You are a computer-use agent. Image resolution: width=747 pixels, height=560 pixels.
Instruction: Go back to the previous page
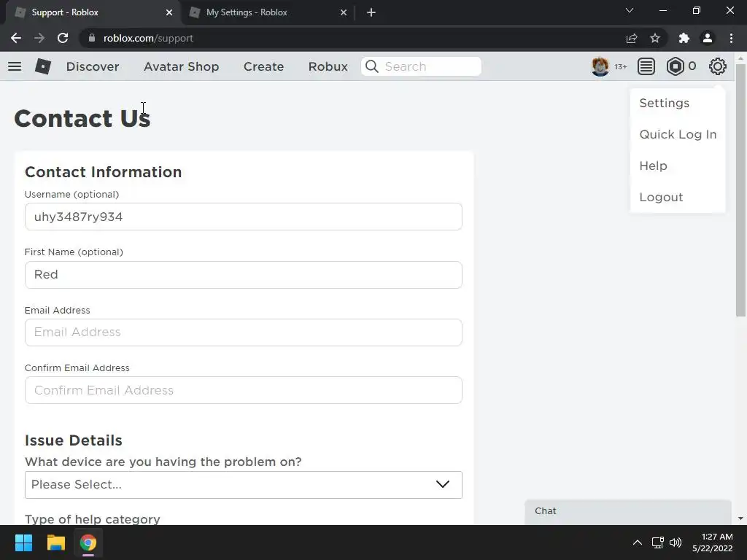click(16, 38)
